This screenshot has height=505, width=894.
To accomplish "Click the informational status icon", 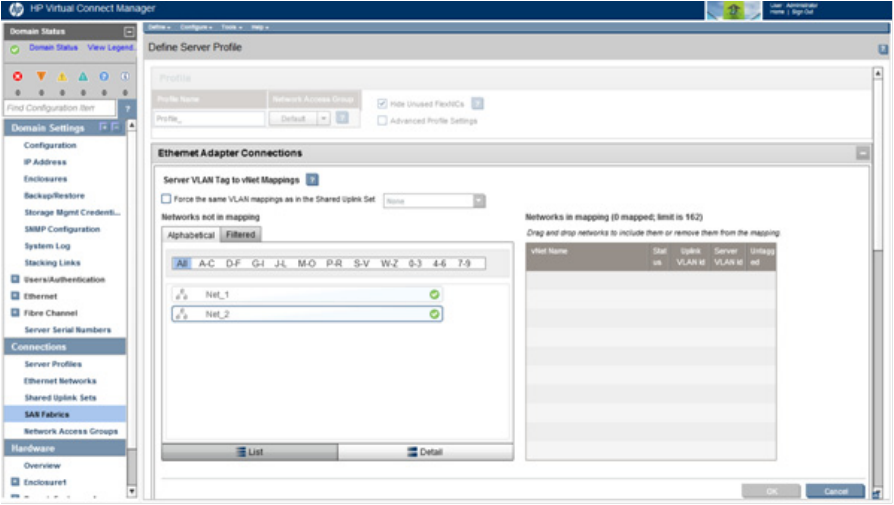I will [125, 76].
